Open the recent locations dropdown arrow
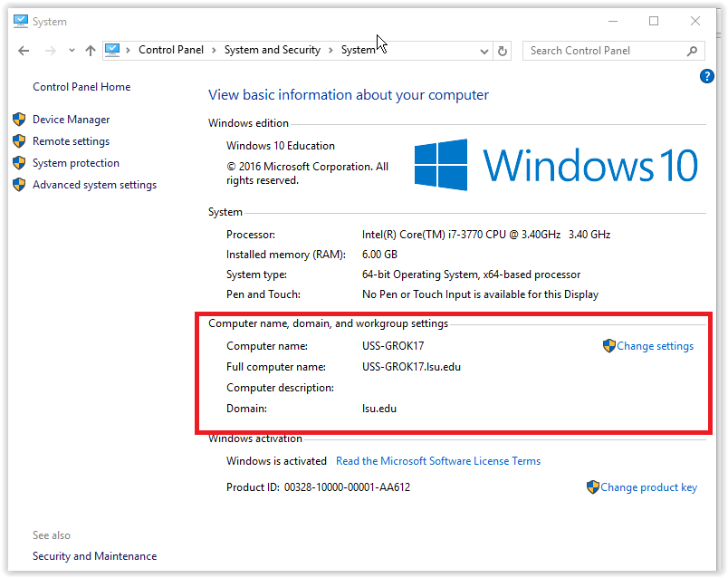The height and width of the screenshot is (578, 728). (x=72, y=50)
